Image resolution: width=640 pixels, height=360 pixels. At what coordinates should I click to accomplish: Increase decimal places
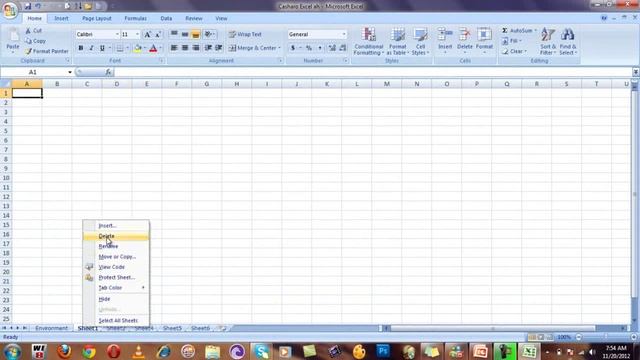[x=332, y=48]
